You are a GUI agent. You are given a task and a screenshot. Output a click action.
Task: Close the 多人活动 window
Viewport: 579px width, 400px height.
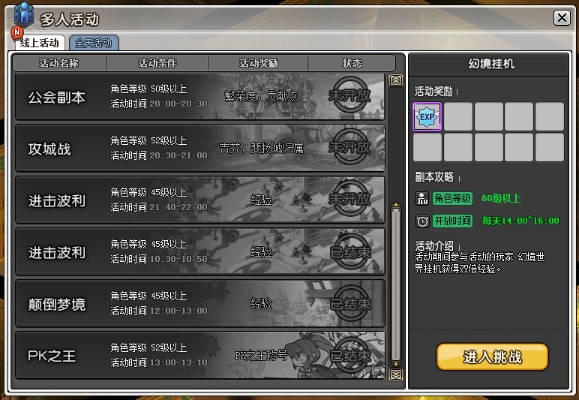[x=562, y=18]
